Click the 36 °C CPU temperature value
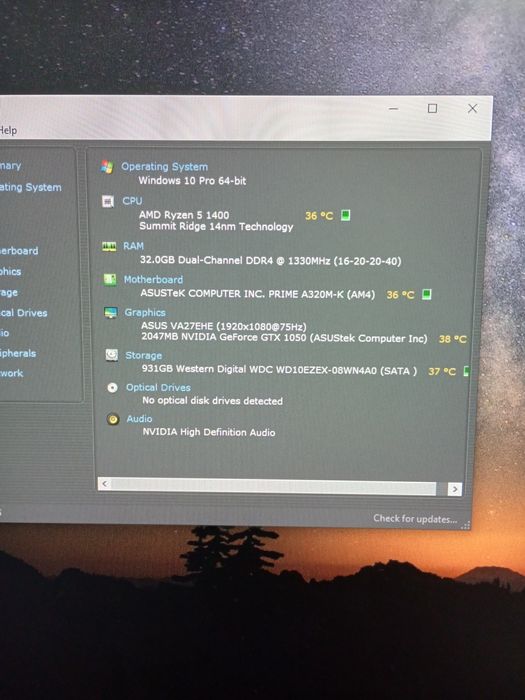This screenshot has height=700, width=525. 319,216
